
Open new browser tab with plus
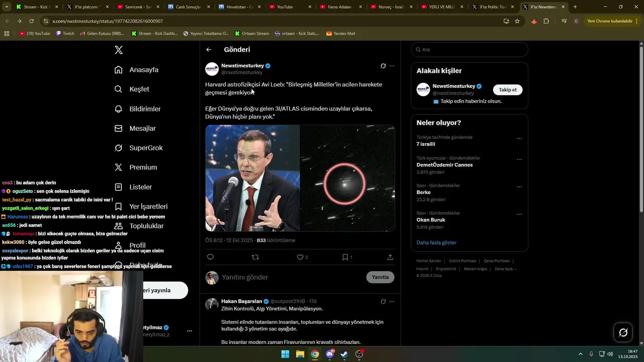point(575,7)
